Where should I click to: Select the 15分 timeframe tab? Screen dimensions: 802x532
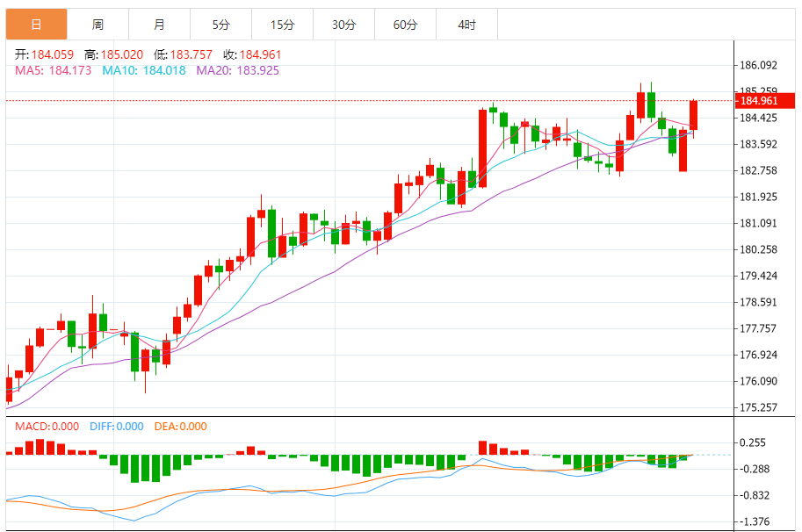point(282,25)
